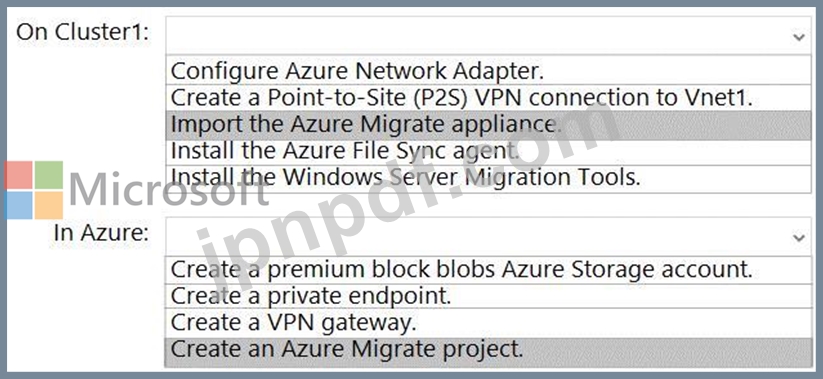Select Configure Azure Network Adapter option
The width and height of the screenshot is (823, 379).
489,71
